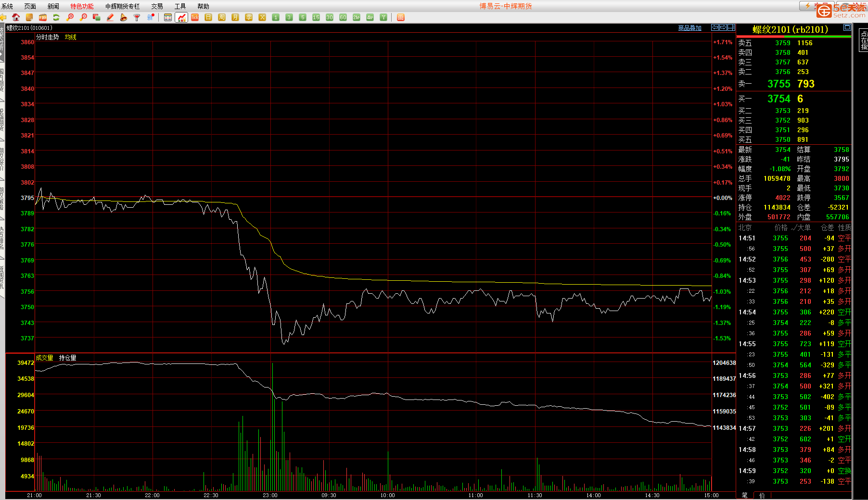Open the red 特色功能 menu
The image size is (868, 500).
[82, 6]
